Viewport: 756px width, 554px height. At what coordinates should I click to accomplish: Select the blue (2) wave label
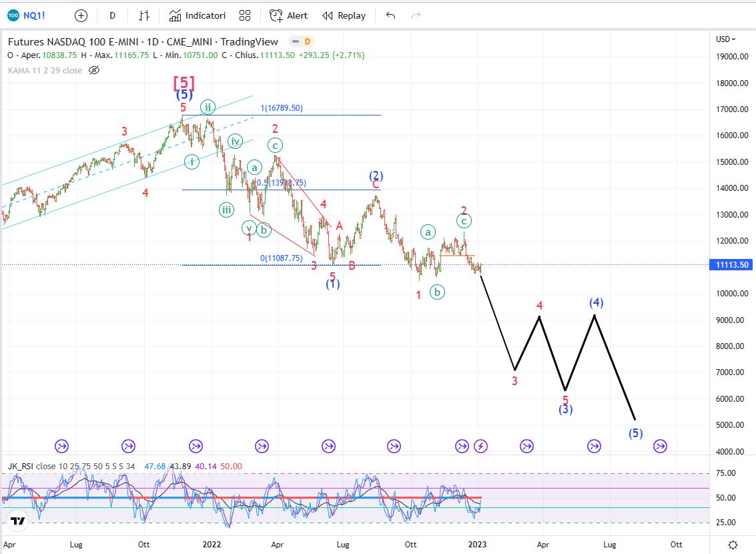pos(376,175)
